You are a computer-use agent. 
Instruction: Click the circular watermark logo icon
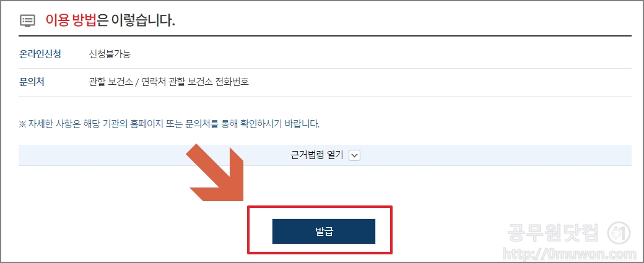(622, 233)
